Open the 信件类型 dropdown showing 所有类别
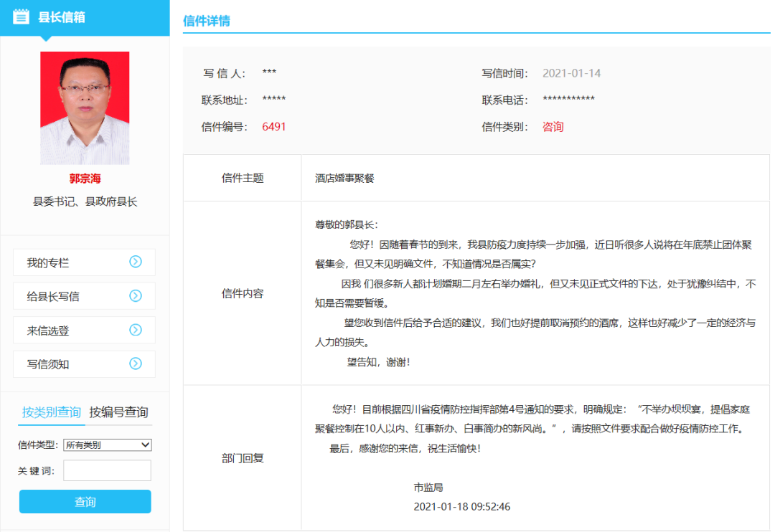Viewport: 775px width, 532px height. [x=106, y=445]
